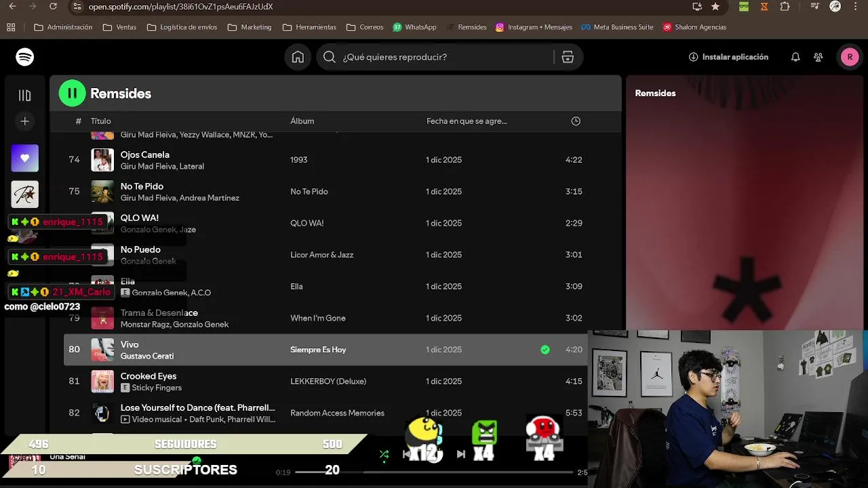Screen dimensions: 868x488
Task: Open the Vivo album cover thumbnail
Action: [x=102, y=350]
